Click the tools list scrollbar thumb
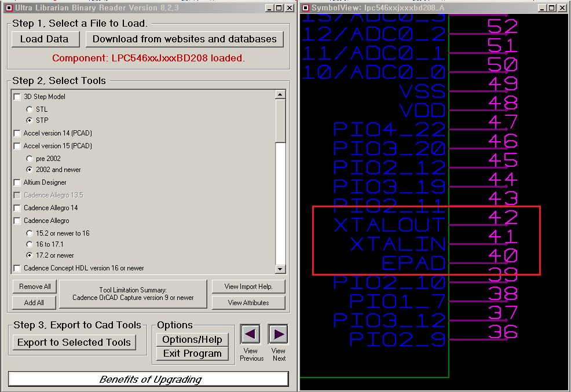The image size is (571, 392). coord(280,121)
